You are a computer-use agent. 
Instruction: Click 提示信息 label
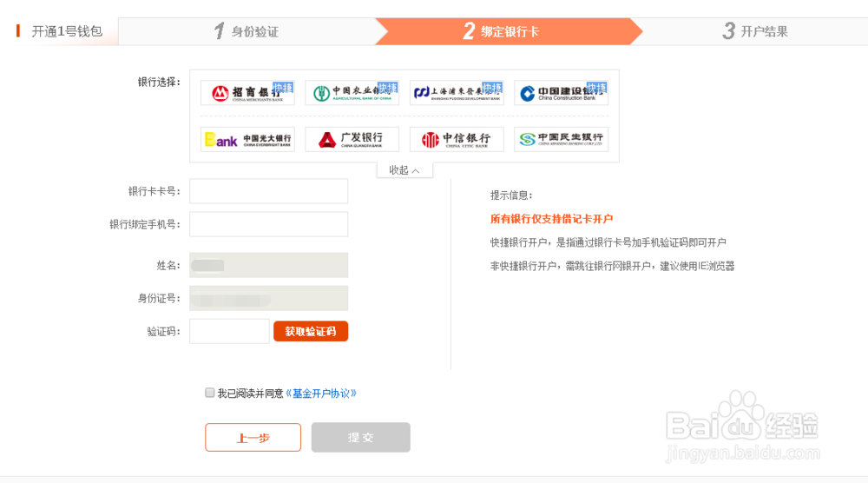coord(511,195)
